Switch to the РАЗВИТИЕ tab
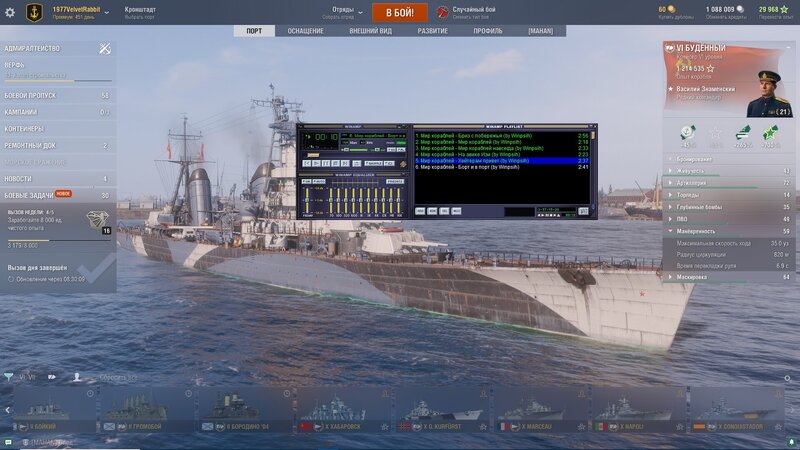 click(x=433, y=31)
